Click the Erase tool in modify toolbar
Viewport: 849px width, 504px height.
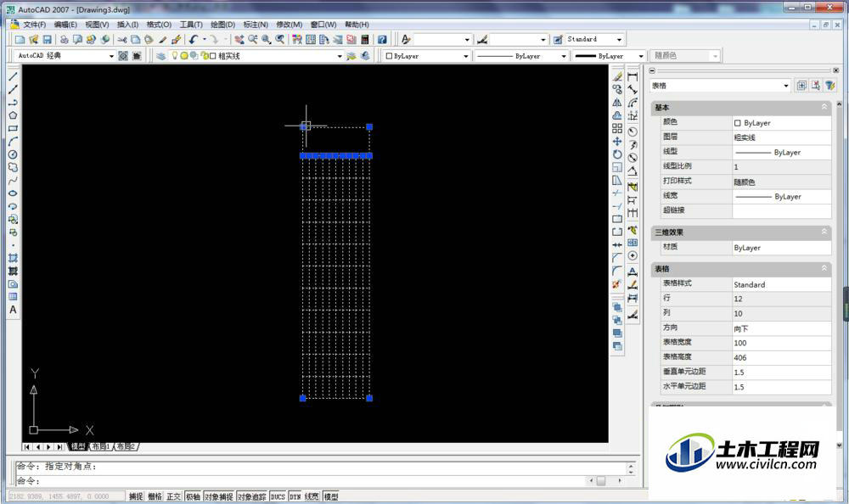pos(617,76)
